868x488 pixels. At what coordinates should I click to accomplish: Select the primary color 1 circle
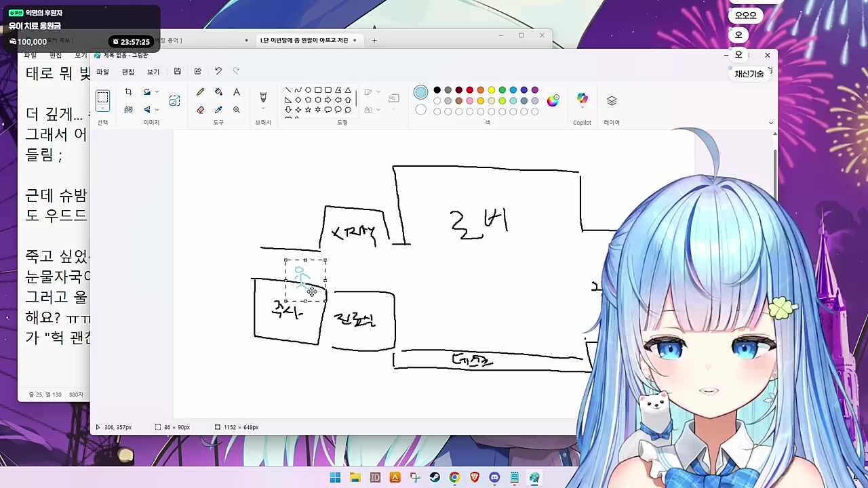(x=421, y=92)
